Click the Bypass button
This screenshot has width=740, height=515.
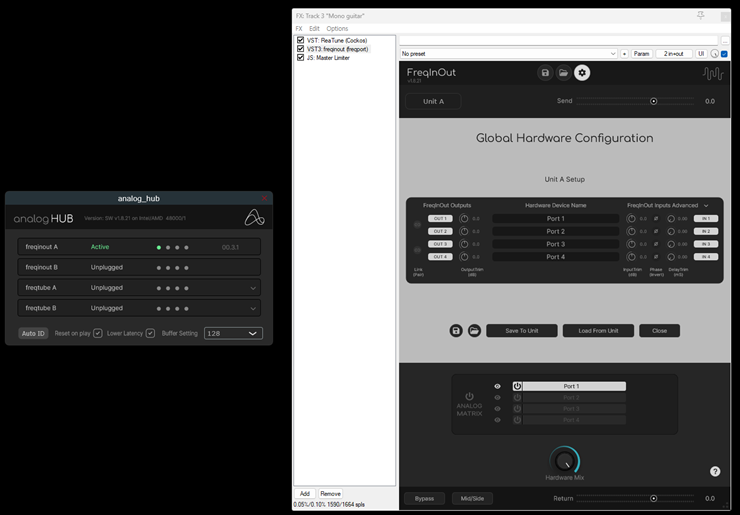424,498
